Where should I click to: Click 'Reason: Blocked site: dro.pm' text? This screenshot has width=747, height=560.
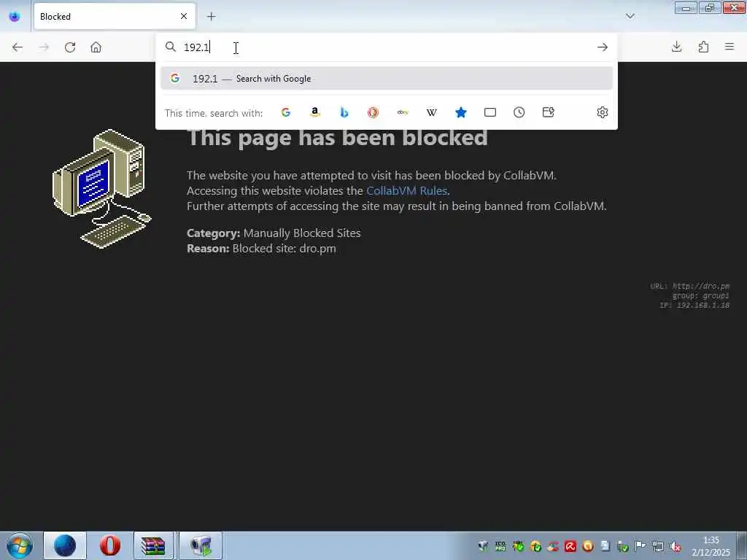(262, 249)
